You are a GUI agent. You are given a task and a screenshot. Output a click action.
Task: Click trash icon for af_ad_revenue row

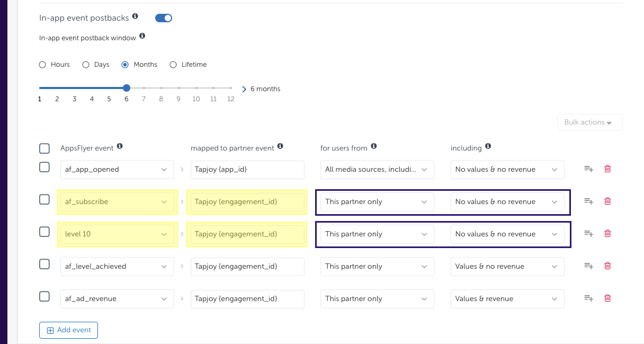607,298
